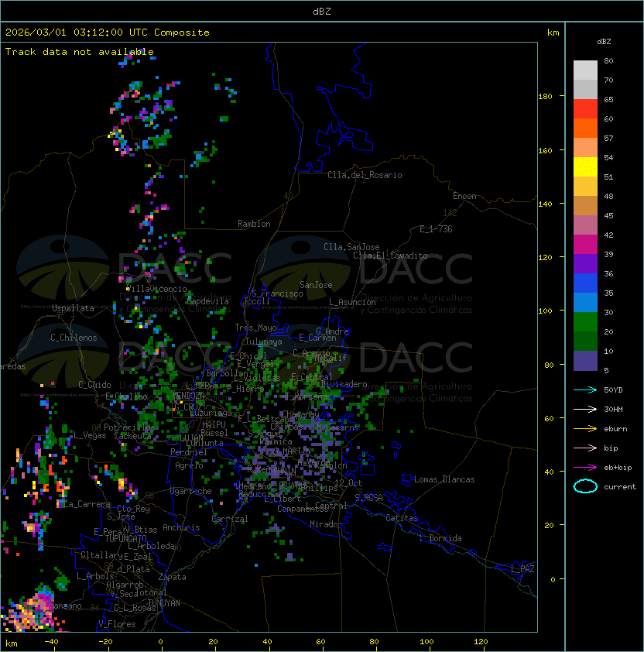Pick the slate purple 5-10 dBZ swatch
Viewport: 644px width, 652px height.
(x=585, y=361)
